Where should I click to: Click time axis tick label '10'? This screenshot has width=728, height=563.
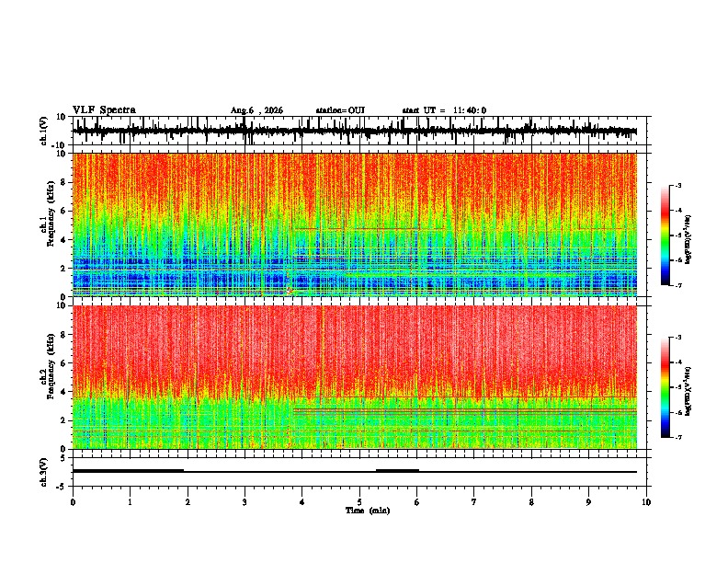[646, 502]
